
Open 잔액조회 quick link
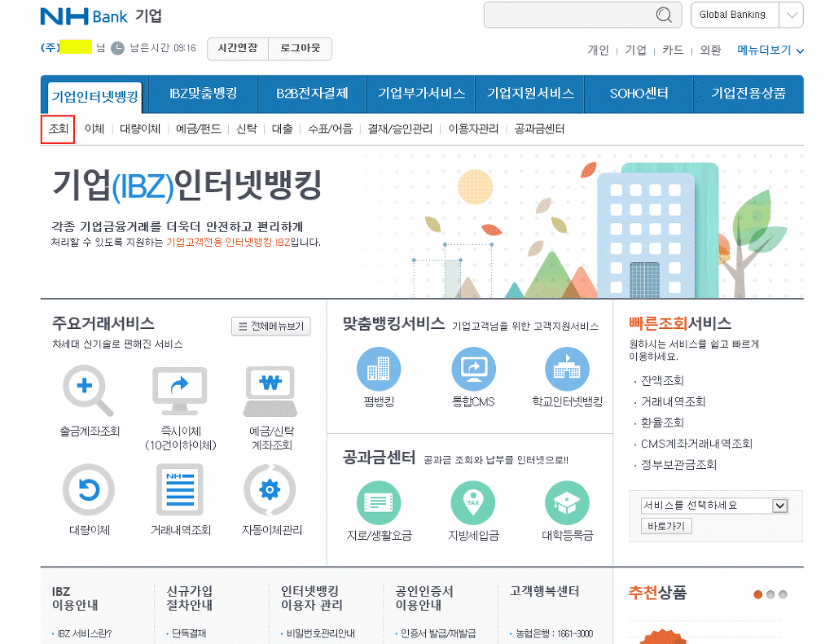pos(662,381)
